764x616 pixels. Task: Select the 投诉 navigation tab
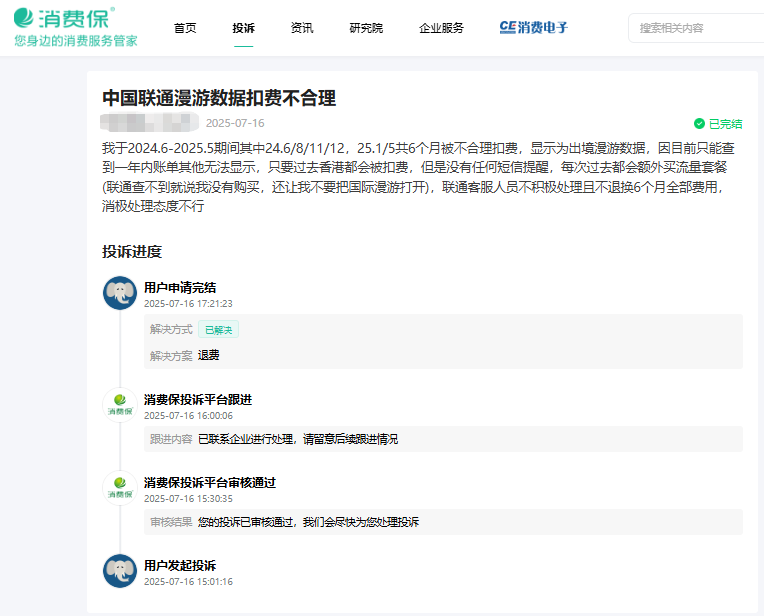[x=244, y=28]
